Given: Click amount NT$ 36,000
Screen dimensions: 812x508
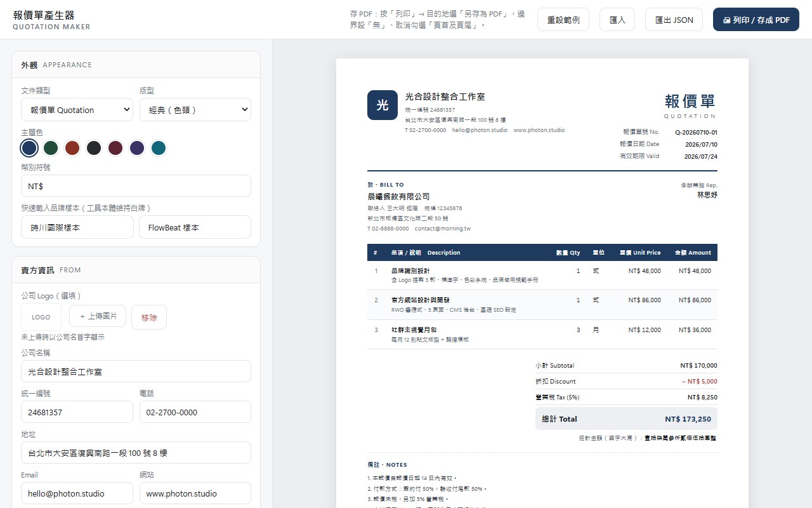Looking at the screenshot, I should coord(695,330).
